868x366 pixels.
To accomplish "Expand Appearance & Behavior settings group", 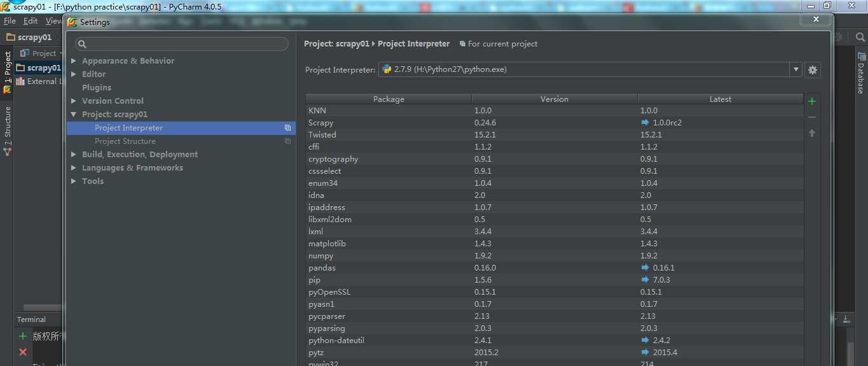I will click(74, 61).
